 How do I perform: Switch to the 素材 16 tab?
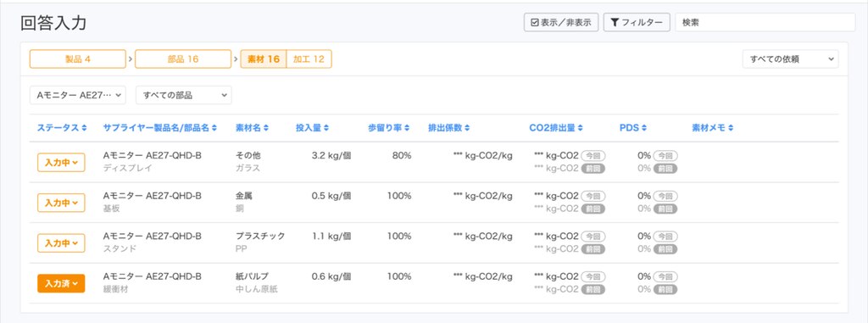(x=264, y=58)
